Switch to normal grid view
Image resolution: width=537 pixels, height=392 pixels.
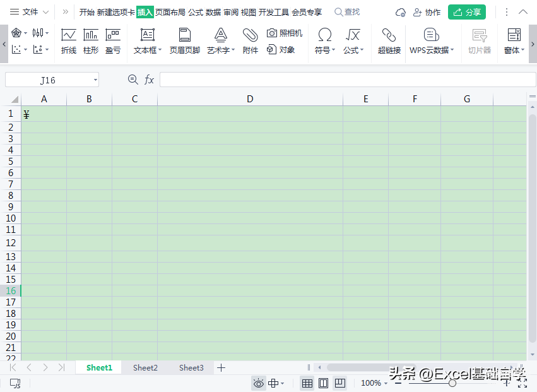(307, 383)
